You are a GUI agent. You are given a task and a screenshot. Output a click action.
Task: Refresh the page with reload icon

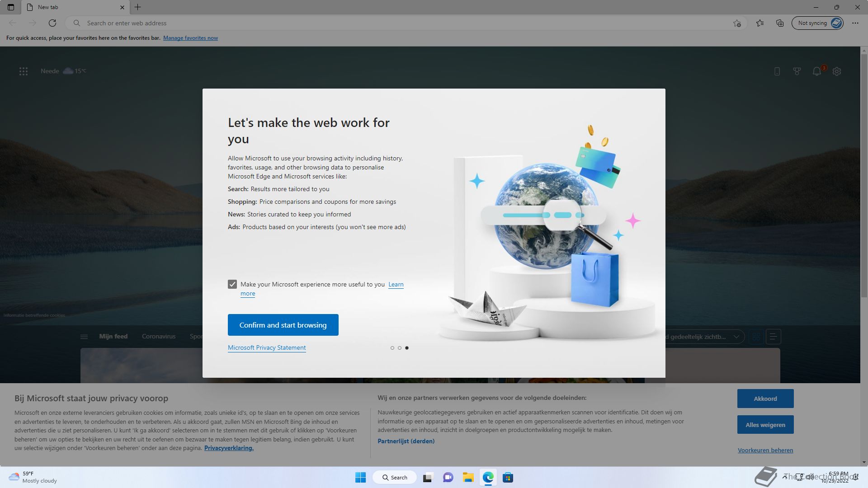tap(52, 23)
